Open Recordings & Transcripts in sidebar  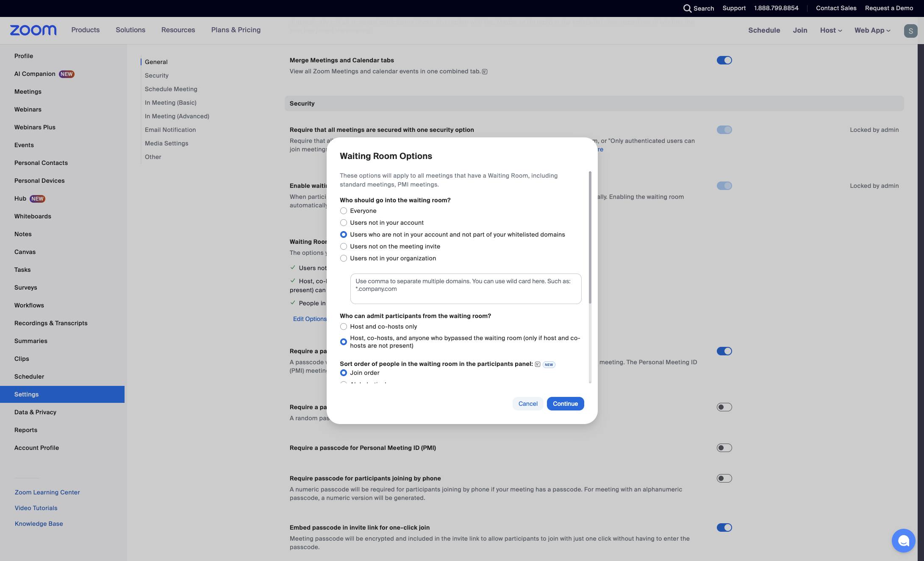[51, 323]
